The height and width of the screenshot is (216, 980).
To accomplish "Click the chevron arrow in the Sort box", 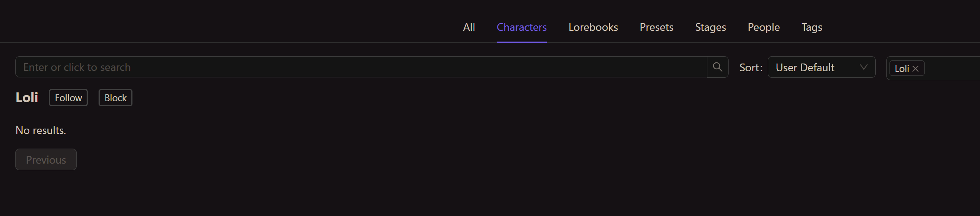I will click(x=864, y=67).
